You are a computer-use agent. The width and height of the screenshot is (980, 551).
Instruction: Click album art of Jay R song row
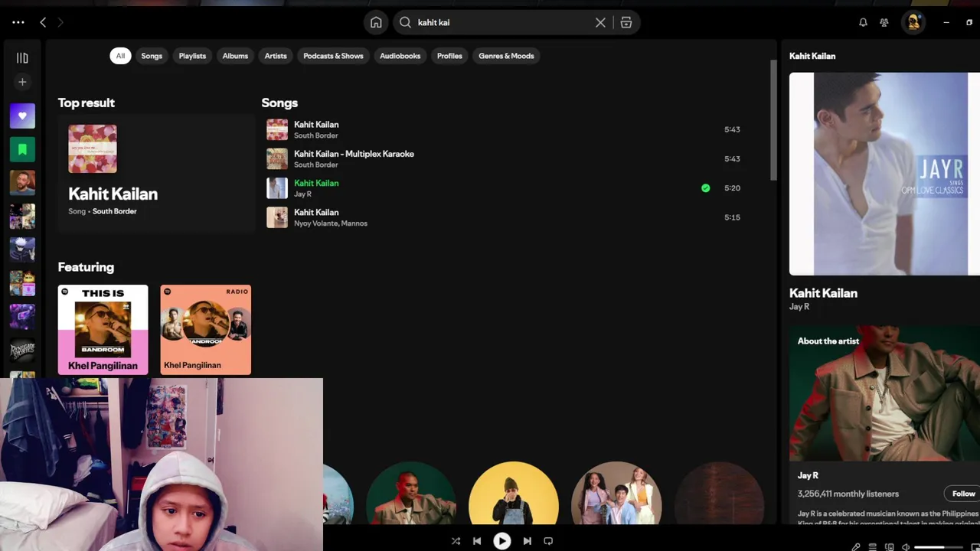pyautogui.click(x=277, y=188)
